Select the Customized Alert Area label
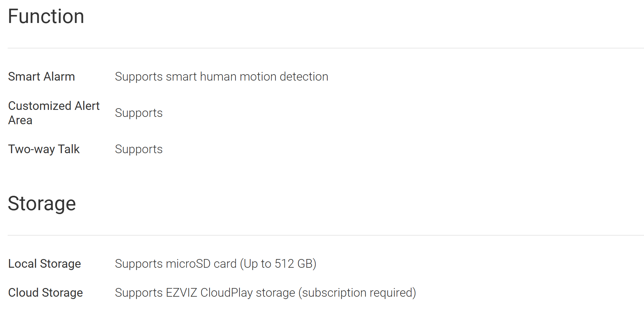Image resolution: width=644 pixels, height=310 pixels. [x=54, y=113]
